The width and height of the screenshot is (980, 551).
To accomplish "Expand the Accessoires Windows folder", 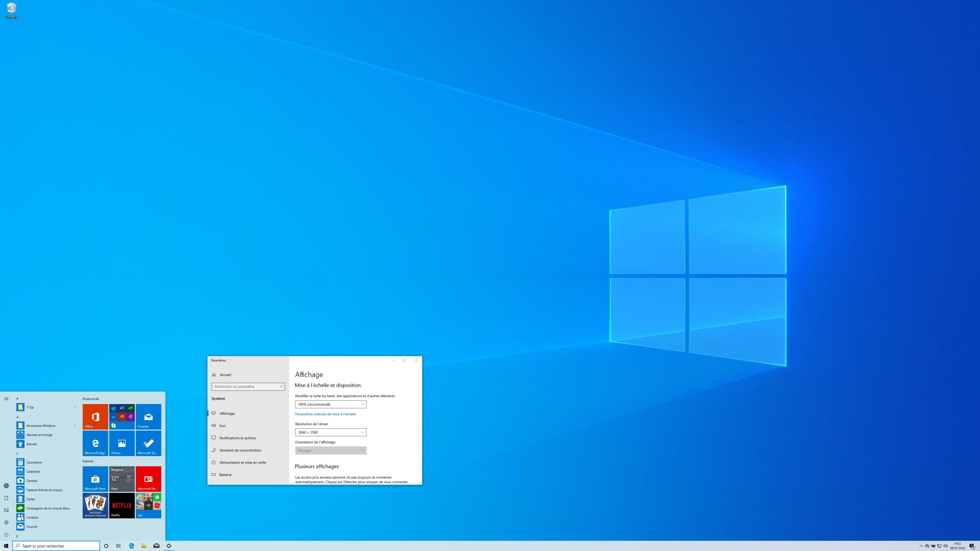I will click(x=46, y=425).
